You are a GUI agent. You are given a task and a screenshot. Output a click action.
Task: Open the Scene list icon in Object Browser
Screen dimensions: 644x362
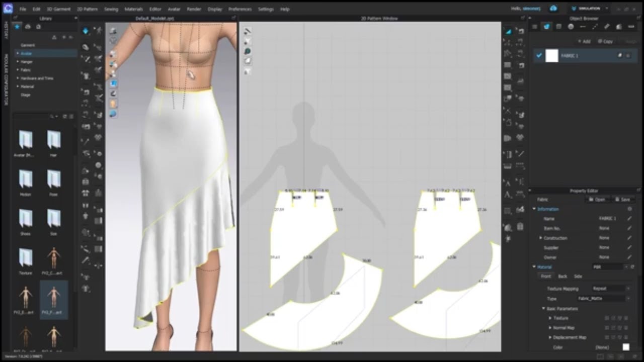click(534, 27)
